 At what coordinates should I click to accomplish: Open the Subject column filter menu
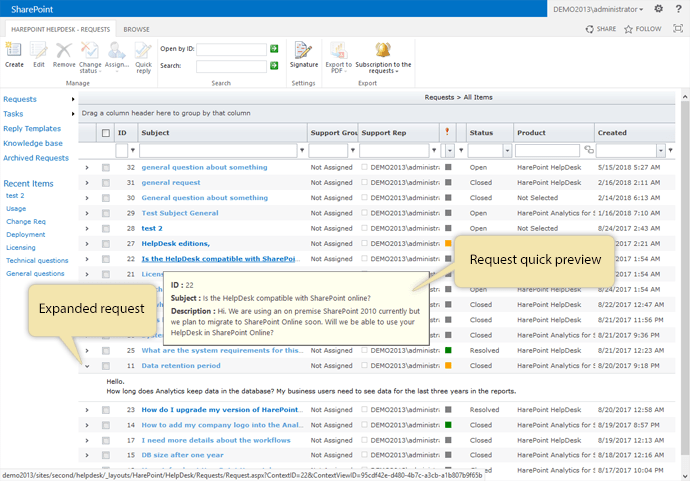[x=302, y=151]
